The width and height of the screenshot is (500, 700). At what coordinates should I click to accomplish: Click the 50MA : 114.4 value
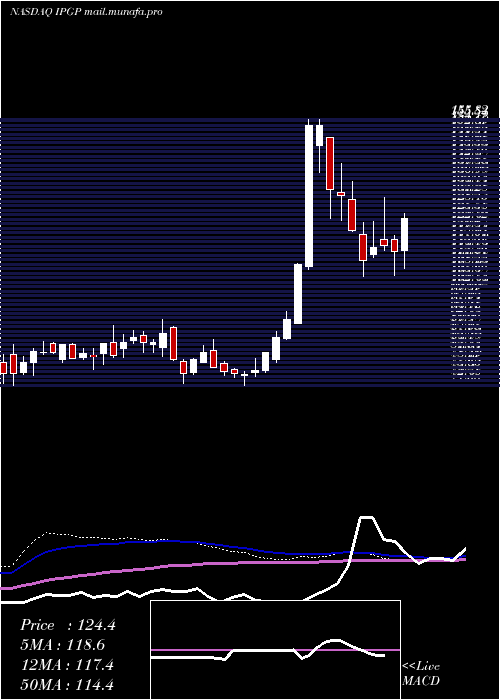68,685
